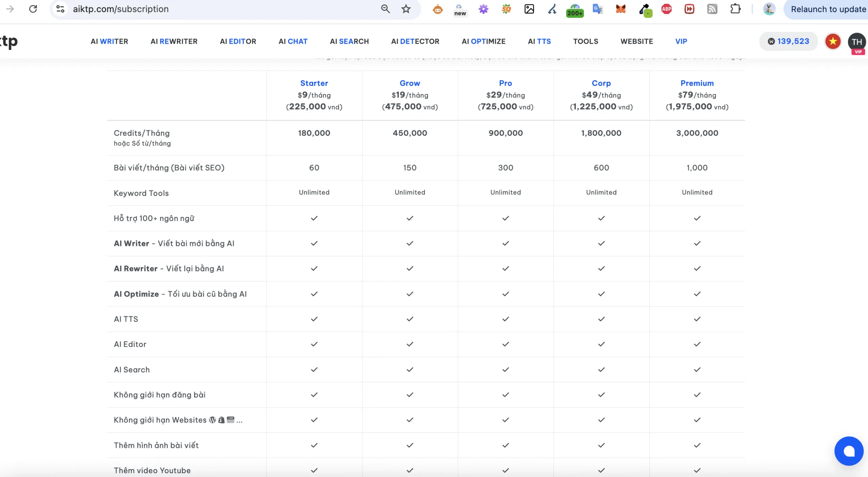Open AI REWRITER menu

174,41
